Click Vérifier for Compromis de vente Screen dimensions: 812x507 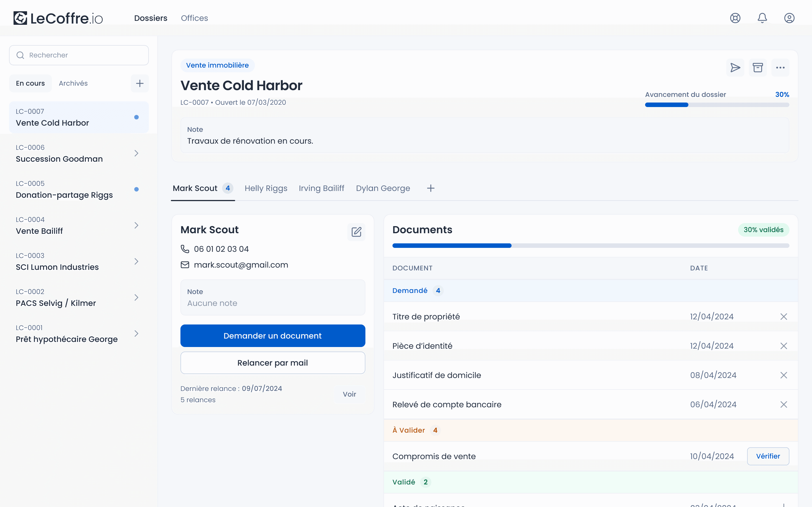[x=768, y=456]
